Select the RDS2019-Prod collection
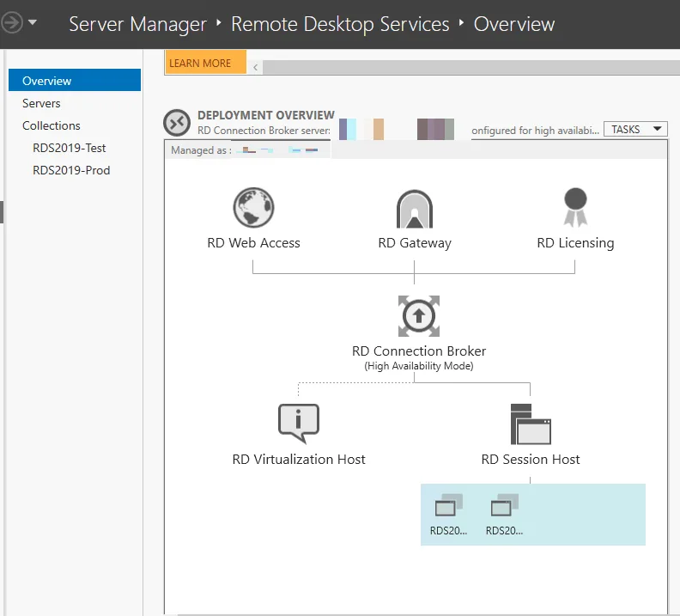 tap(71, 170)
